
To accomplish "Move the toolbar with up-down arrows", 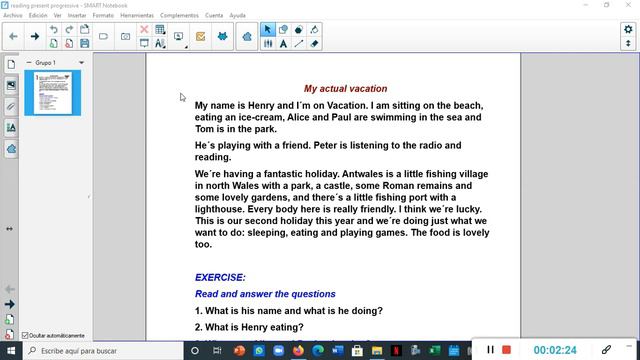I will tap(628, 43).
